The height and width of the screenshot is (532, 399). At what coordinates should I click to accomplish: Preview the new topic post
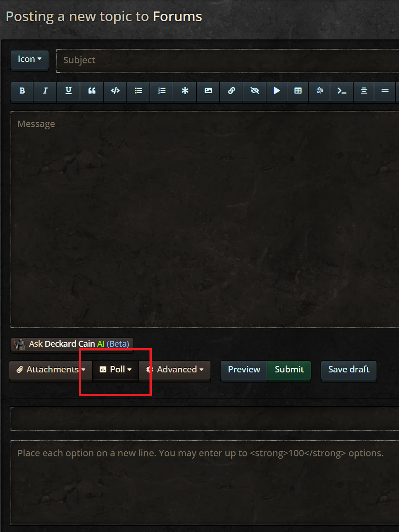244,370
